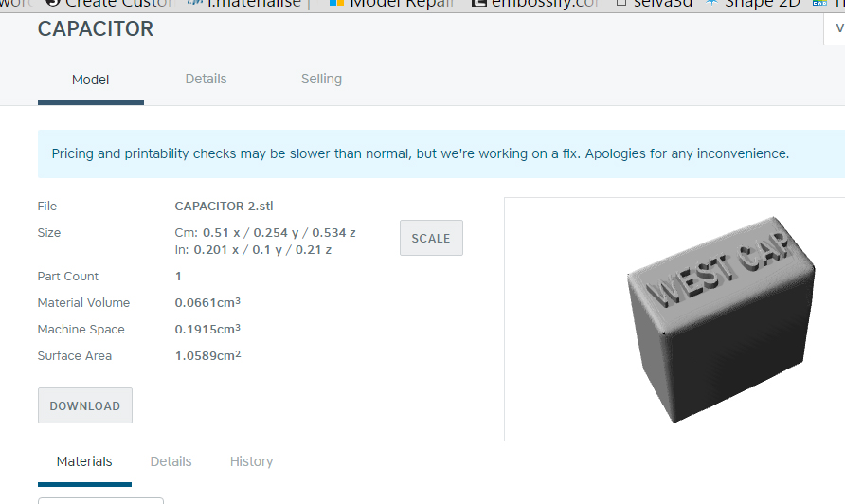845x504 pixels.
Task: Click the In size value 0.201 x / 0.1 y / 0.21 z
Action: pos(262,249)
